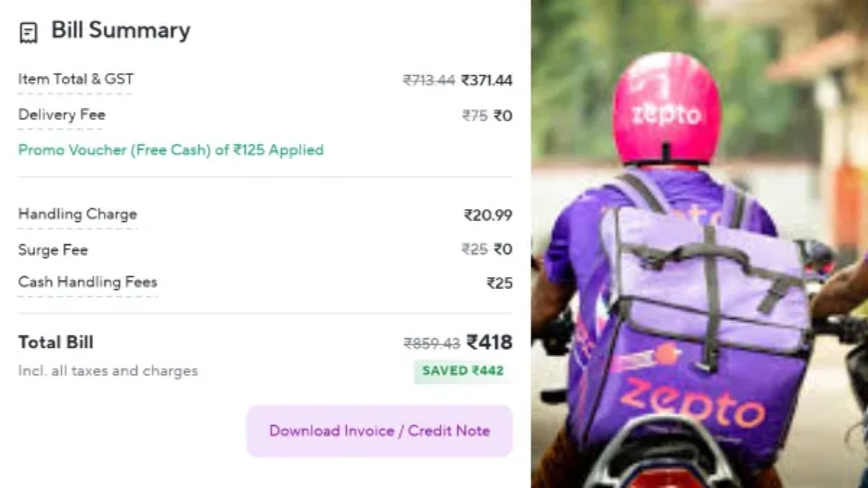Image resolution: width=868 pixels, height=488 pixels.
Task: Click the green SAVED ₹442 badge
Action: (x=463, y=371)
